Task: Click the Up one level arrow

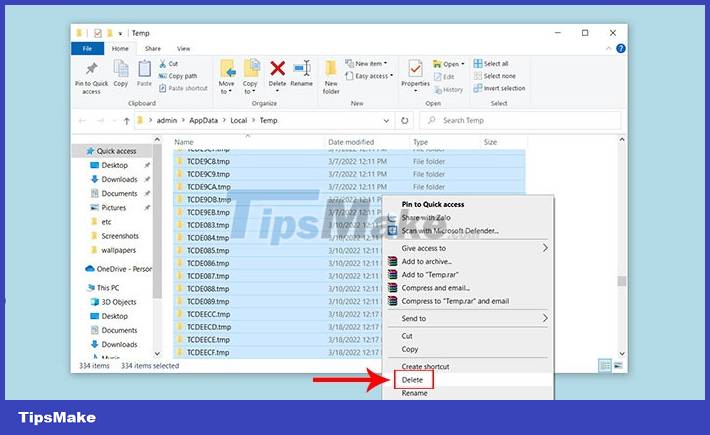Action: click(127, 121)
